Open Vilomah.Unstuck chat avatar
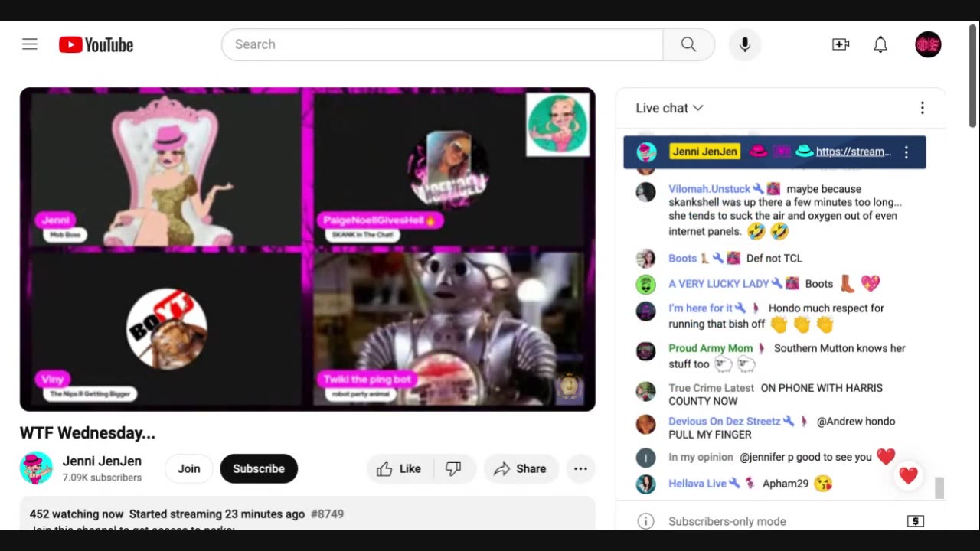This screenshot has height=551, width=980. click(646, 191)
